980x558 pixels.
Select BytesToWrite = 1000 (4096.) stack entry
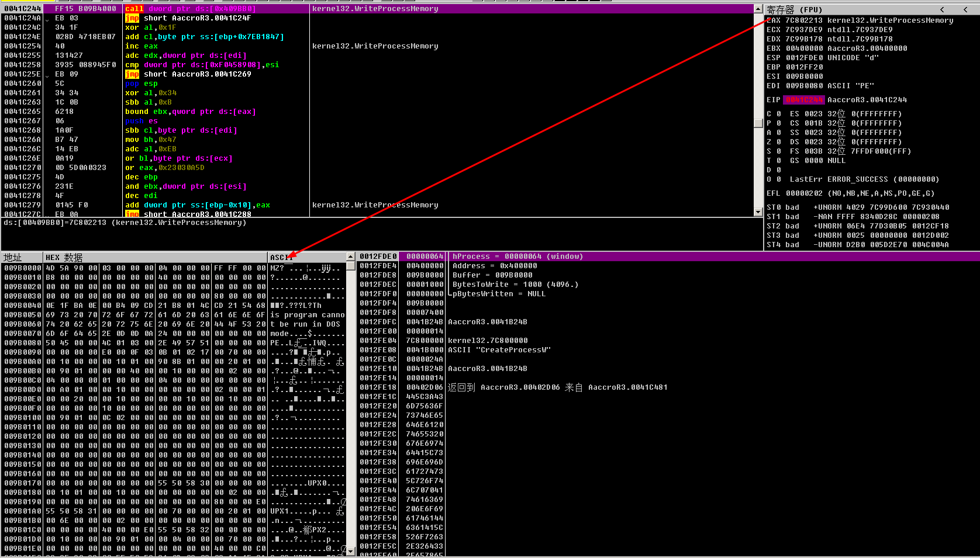[515, 285]
